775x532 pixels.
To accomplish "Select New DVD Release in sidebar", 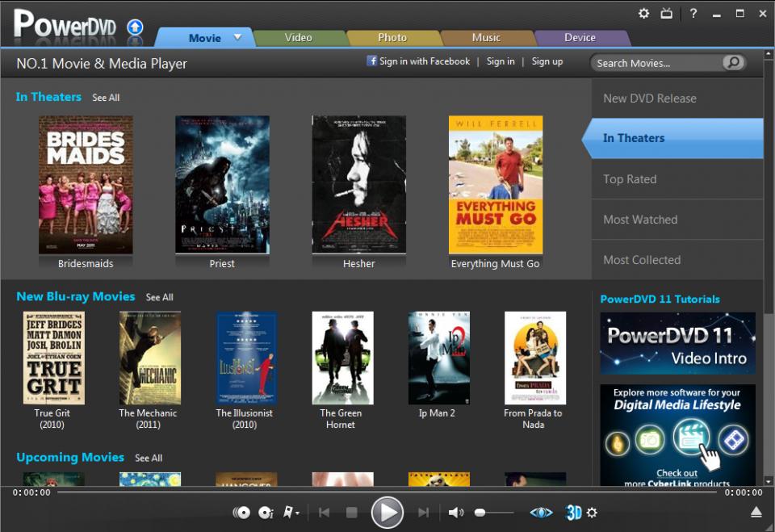I will tap(677, 98).
